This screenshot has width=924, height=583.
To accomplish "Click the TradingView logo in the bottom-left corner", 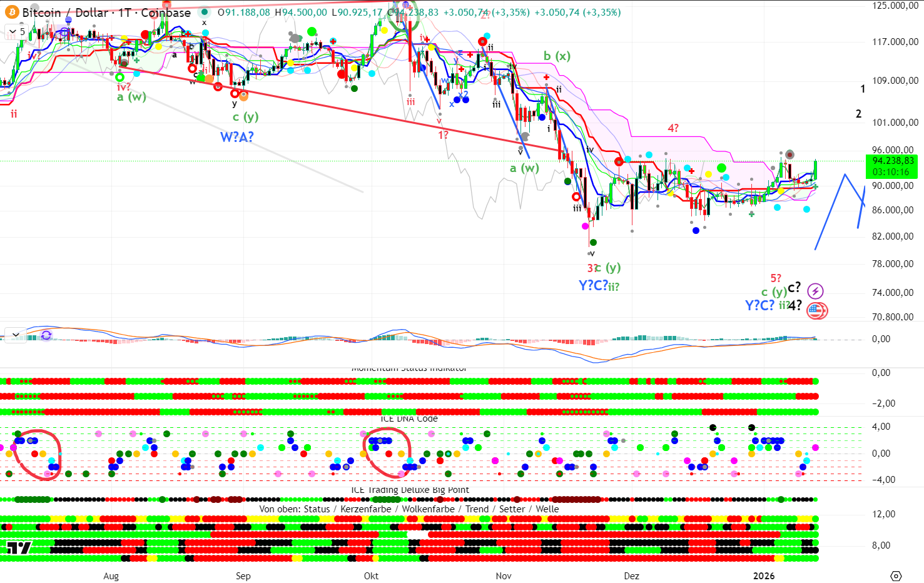I will pyautogui.click(x=19, y=549).
